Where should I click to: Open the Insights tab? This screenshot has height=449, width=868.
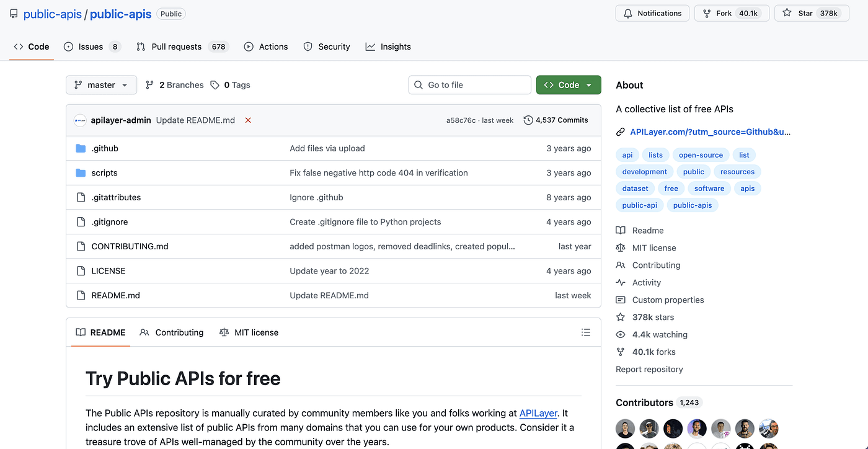click(388, 47)
